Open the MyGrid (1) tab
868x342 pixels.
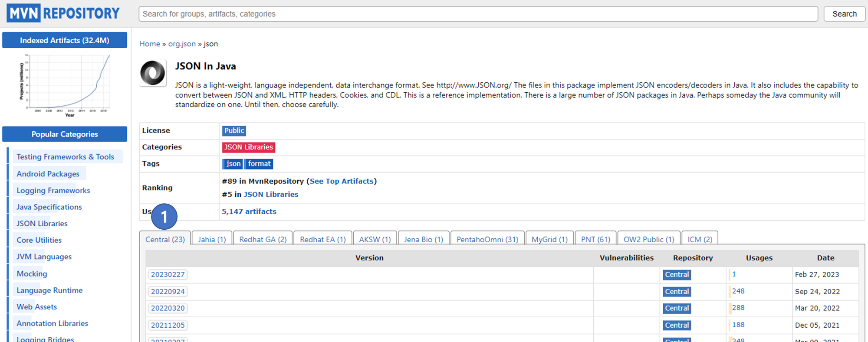tap(549, 239)
